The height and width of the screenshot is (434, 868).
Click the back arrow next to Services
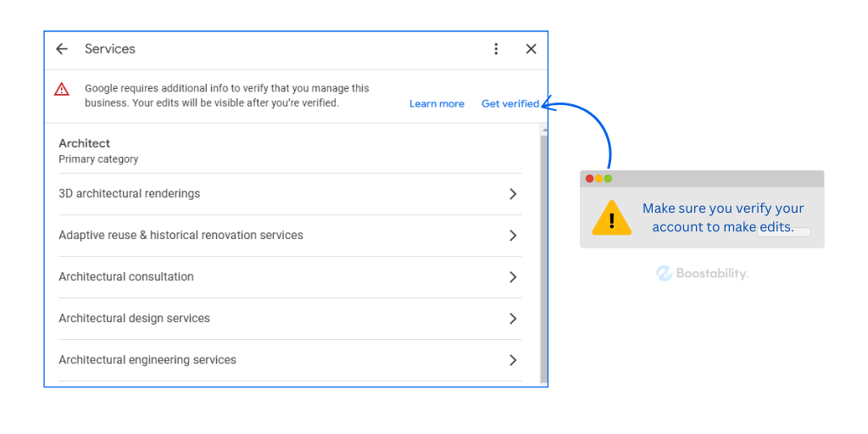(62, 49)
